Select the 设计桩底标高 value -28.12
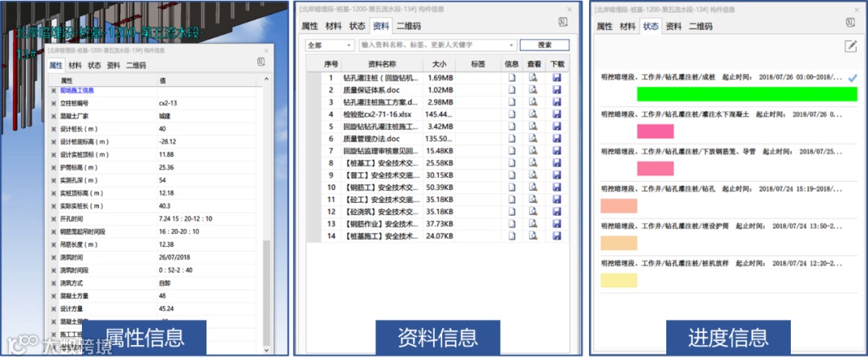The height and width of the screenshot is (362, 868). pos(167,142)
